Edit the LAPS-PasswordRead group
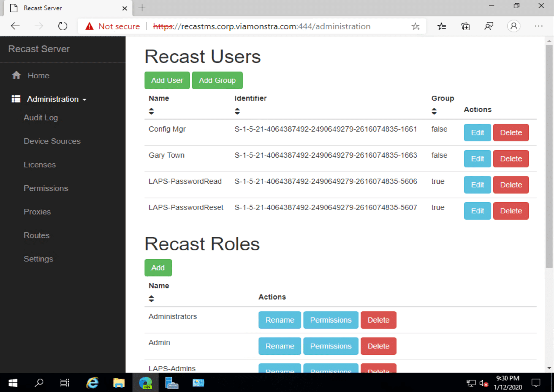Screen dimensions: 554x392 click(x=477, y=185)
